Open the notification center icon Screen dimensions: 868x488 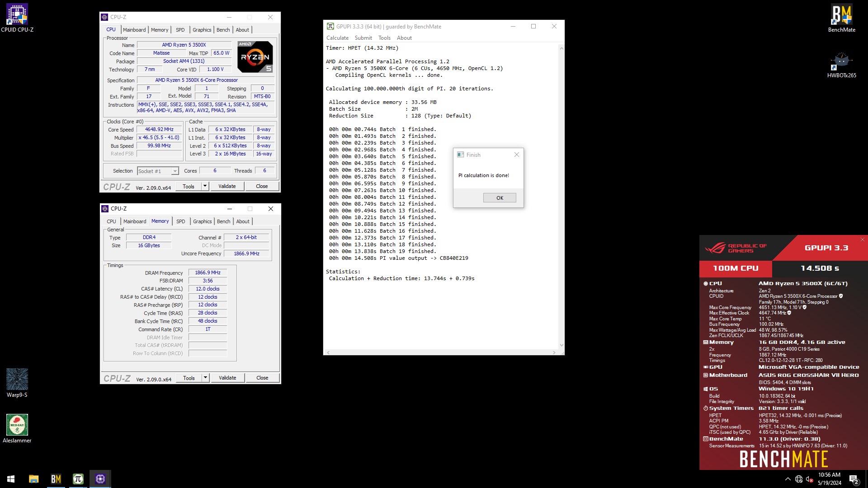click(854, 479)
